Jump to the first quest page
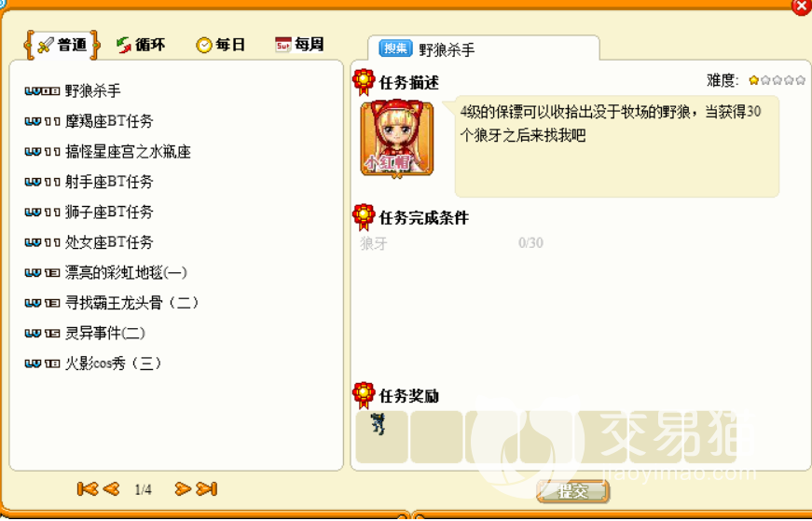Screen dimensions: 812x521 click(x=88, y=489)
